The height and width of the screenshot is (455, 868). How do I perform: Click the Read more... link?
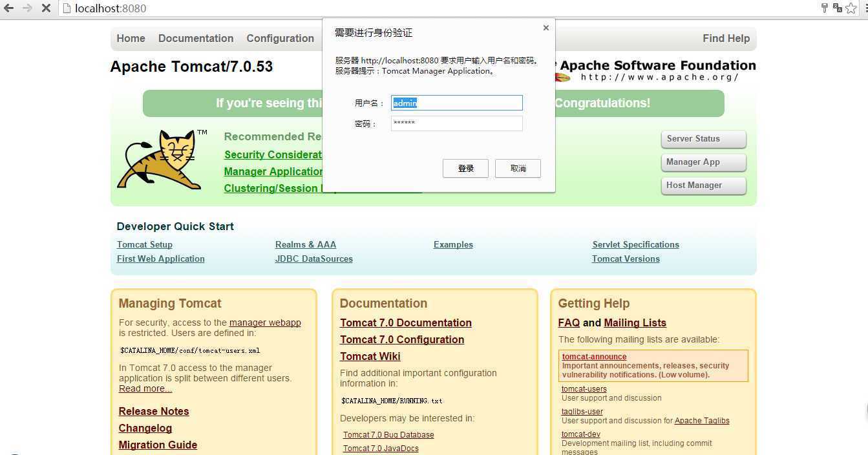click(x=145, y=388)
